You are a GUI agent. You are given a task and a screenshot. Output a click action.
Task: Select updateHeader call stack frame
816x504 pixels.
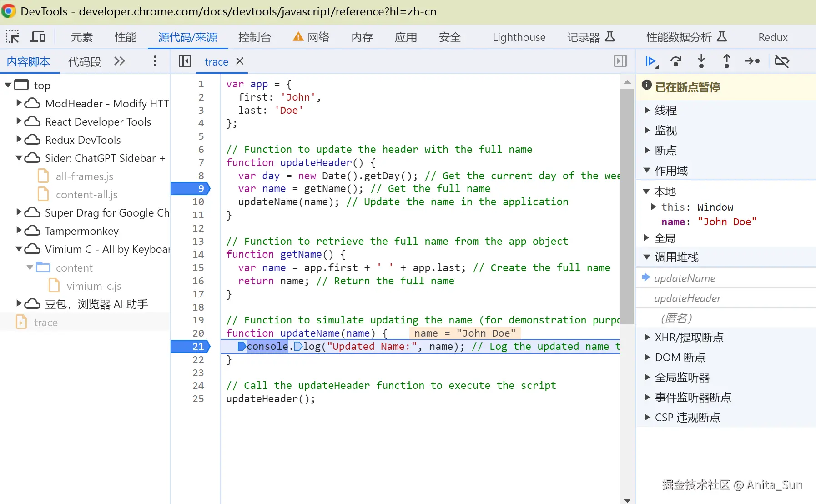click(x=726, y=298)
